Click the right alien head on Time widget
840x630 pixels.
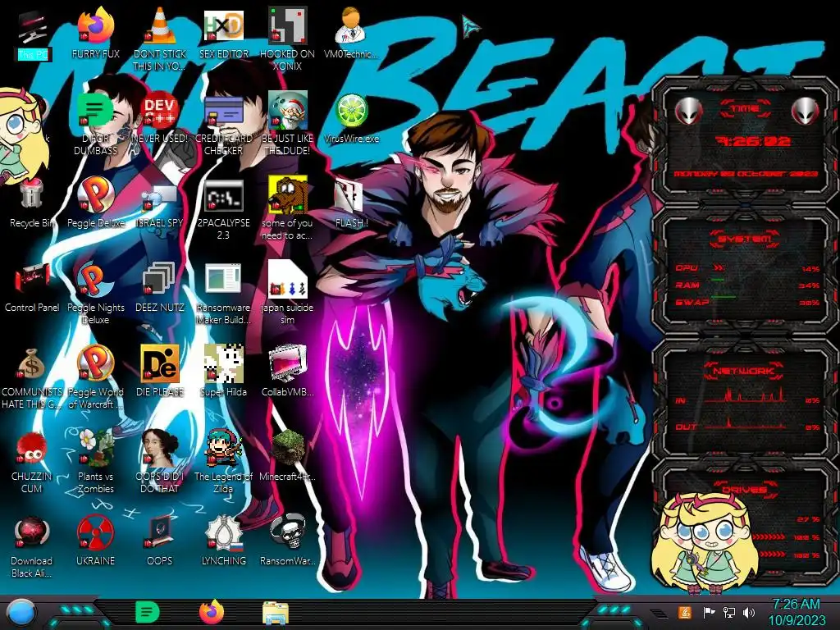[806, 111]
